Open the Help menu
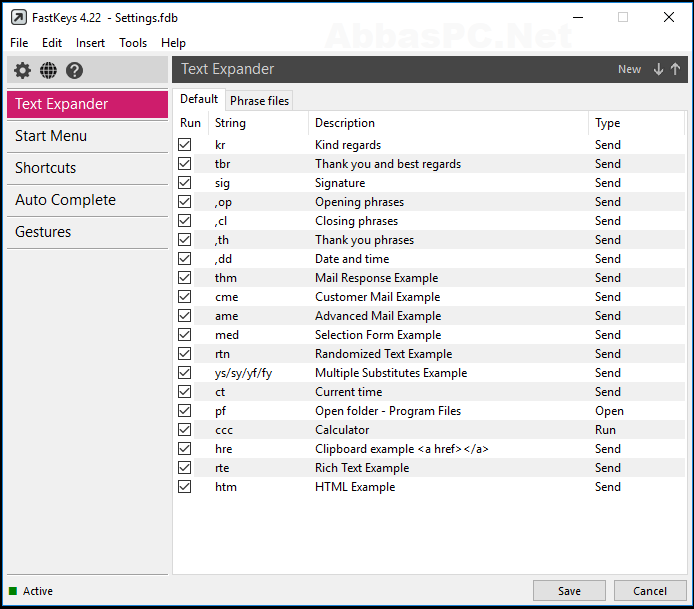Image resolution: width=694 pixels, height=609 pixels. [x=173, y=43]
